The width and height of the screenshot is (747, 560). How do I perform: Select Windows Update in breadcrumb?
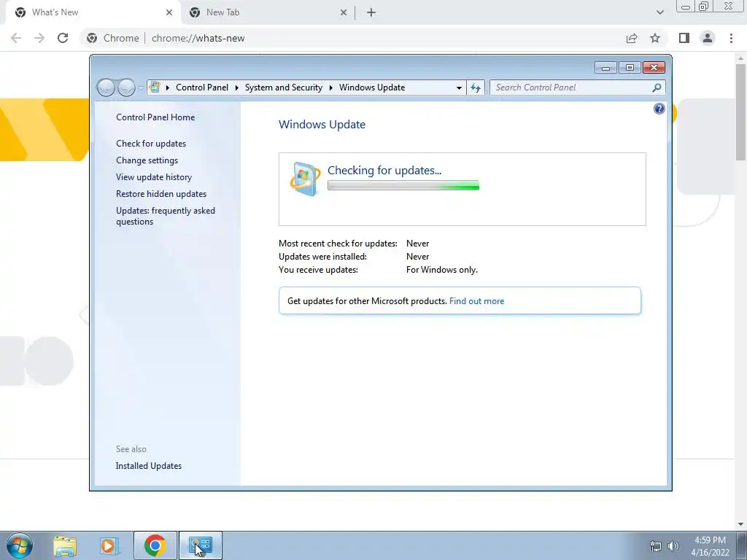[x=372, y=87]
